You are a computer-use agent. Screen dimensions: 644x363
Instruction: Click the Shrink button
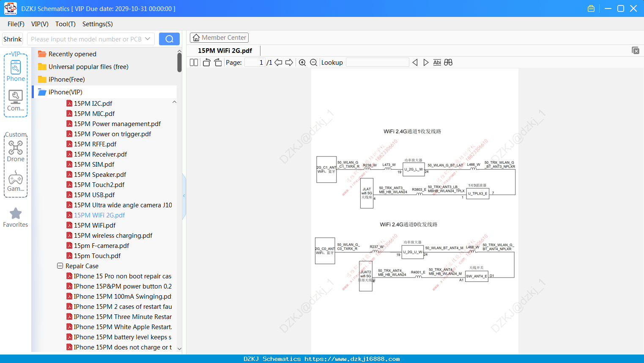[x=12, y=39]
